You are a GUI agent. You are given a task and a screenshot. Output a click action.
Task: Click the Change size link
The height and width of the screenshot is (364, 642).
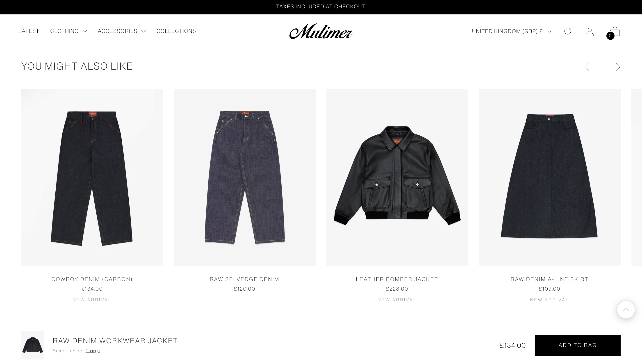click(93, 351)
